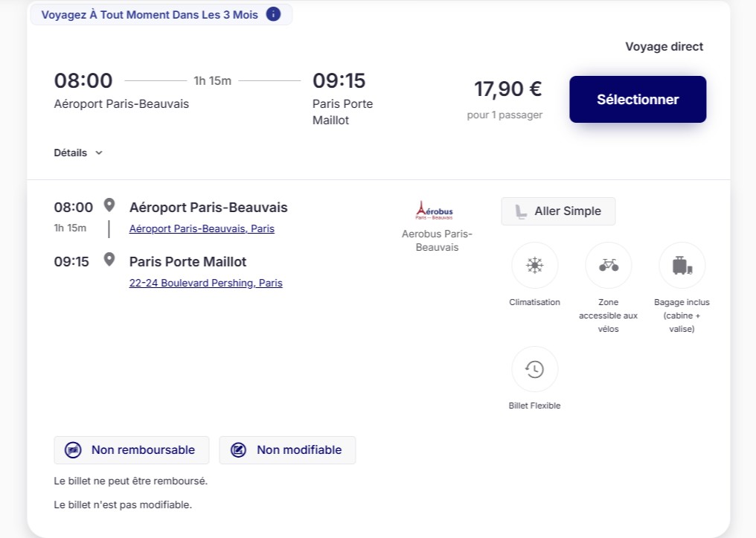Click the seat icon in Aller Simple
The height and width of the screenshot is (538, 756).
pos(521,211)
